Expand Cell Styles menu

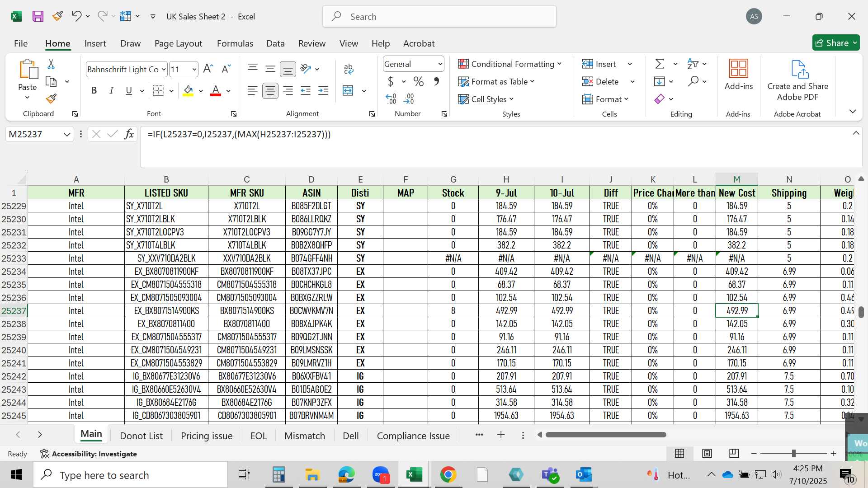coord(486,99)
